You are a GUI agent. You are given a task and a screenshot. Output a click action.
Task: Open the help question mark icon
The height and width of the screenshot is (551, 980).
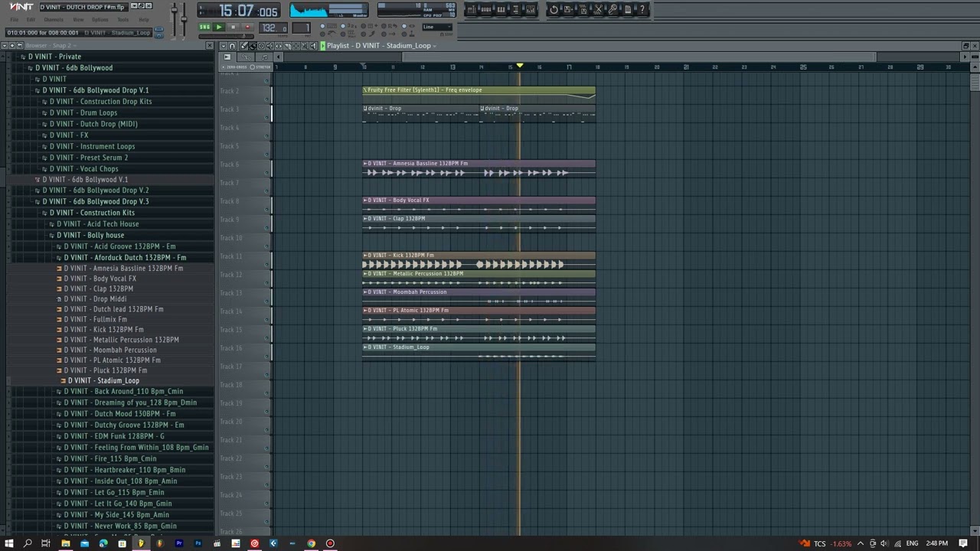[642, 10]
